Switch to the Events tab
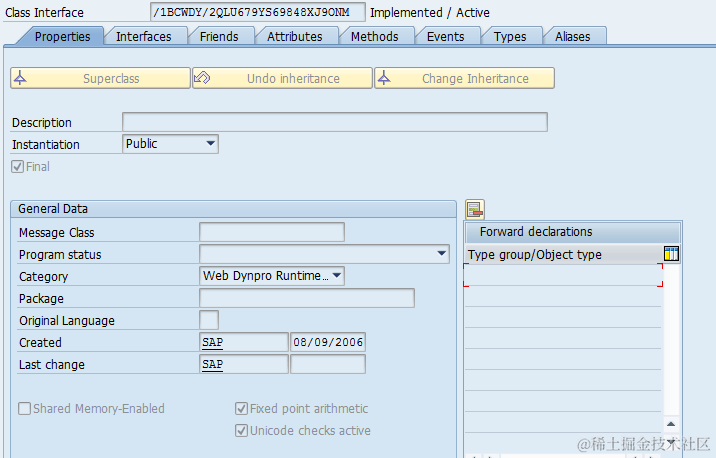 pyautogui.click(x=445, y=37)
